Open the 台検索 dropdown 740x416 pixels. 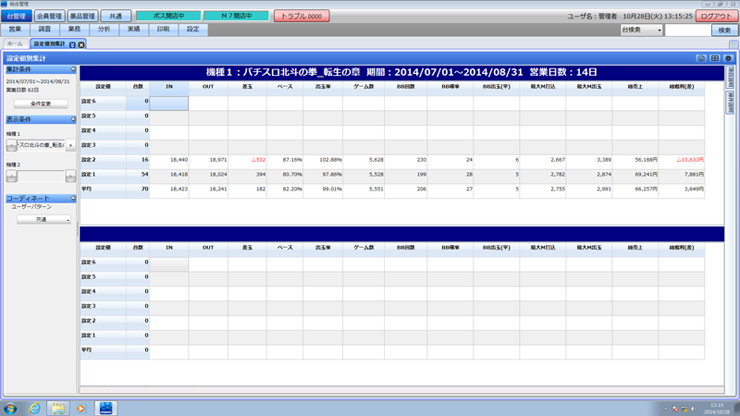point(641,30)
